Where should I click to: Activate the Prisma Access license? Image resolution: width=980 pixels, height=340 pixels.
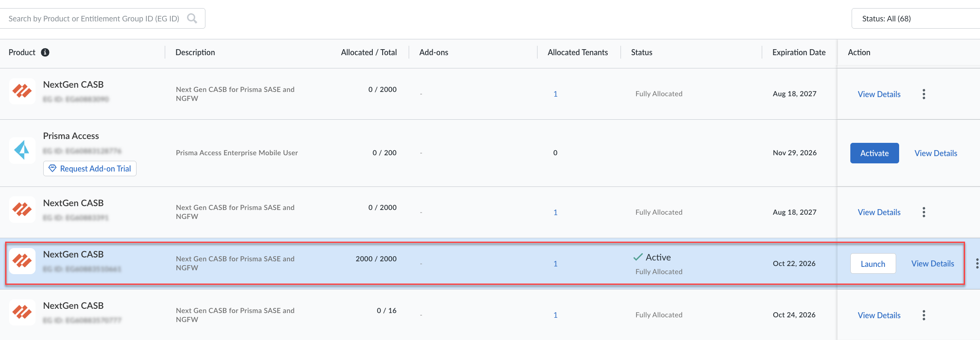(x=874, y=153)
